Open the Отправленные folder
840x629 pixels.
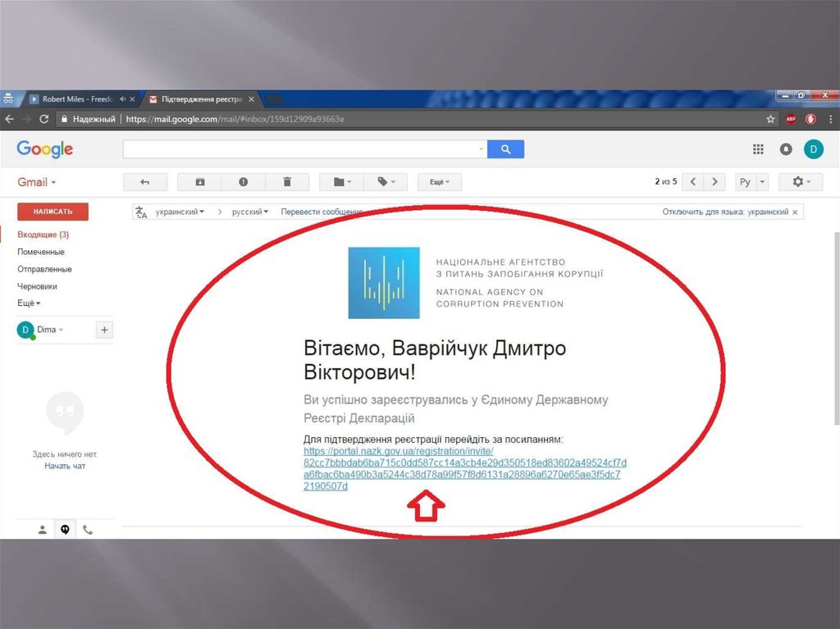(x=44, y=269)
